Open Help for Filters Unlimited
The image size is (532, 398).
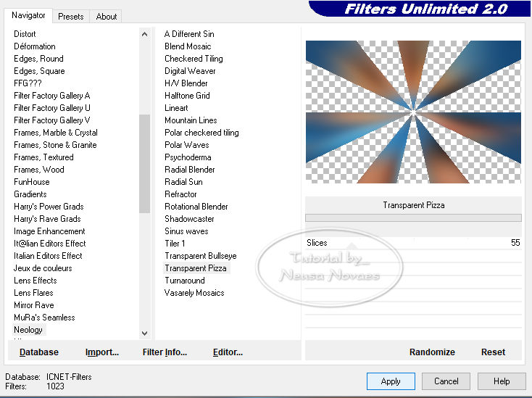pos(502,381)
